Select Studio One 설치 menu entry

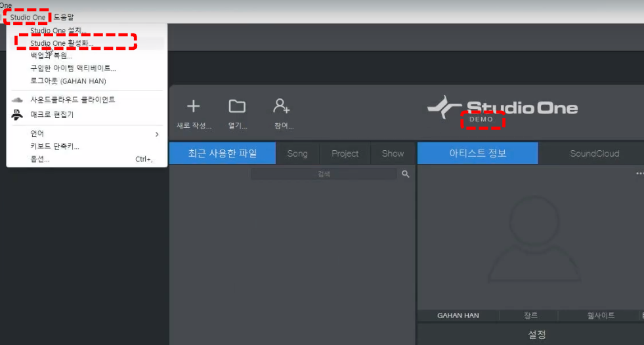point(87,30)
